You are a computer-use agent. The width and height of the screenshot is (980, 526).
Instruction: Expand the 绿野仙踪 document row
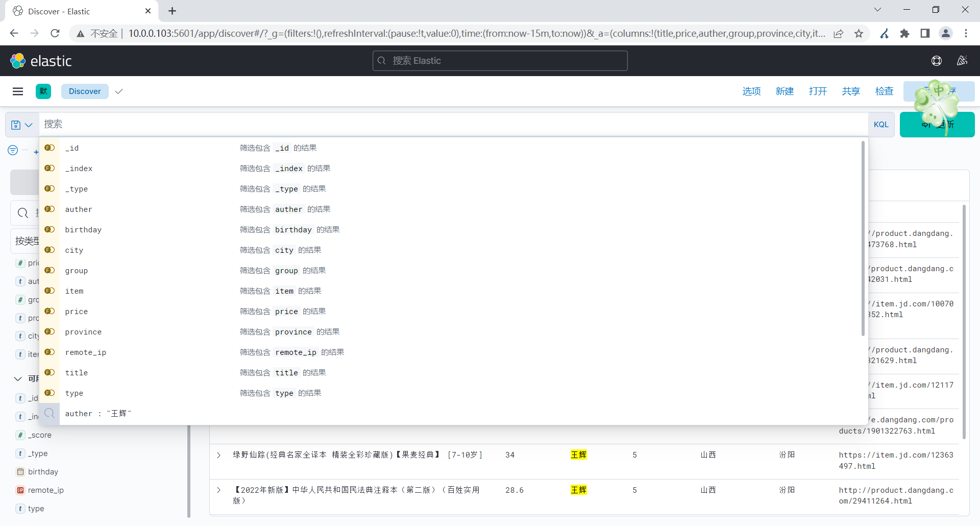click(218, 455)
